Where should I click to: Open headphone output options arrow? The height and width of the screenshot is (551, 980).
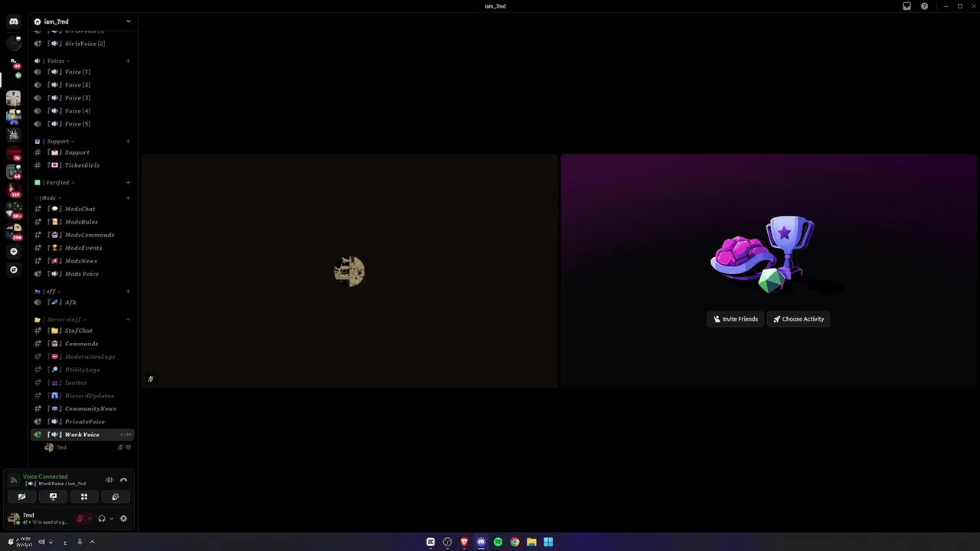coord(111,518)
